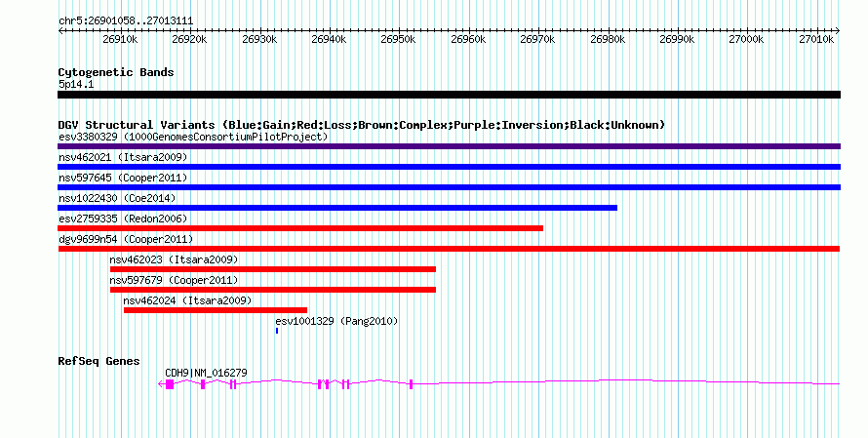Open the nsv462021 (Itsara2009) label
868x438 pixels.
[x=123, y=157]
